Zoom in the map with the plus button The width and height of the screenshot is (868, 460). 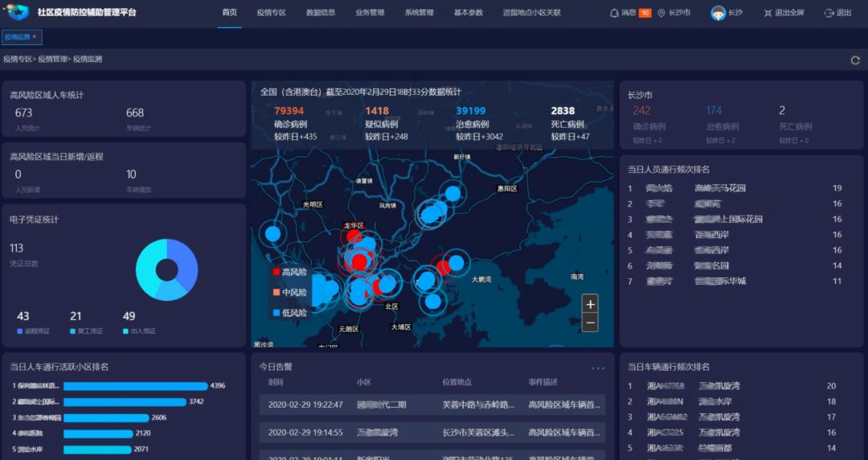click(590, 304)
